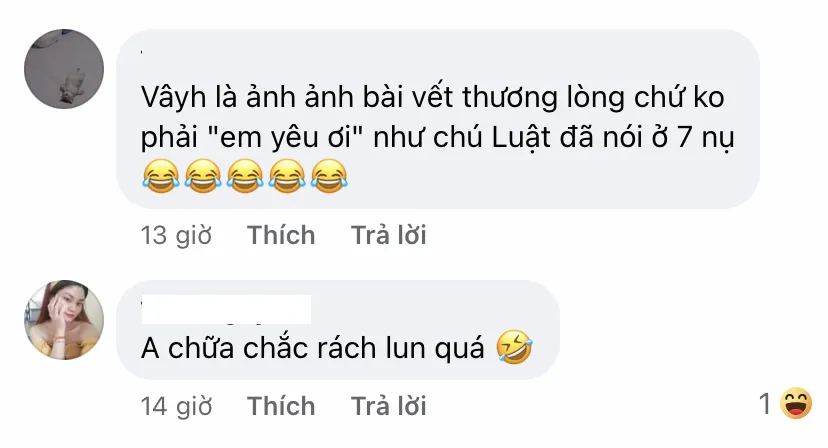
Task: Click first tears-of-joy emoji in top comment
Action: [x=161, y=176]
